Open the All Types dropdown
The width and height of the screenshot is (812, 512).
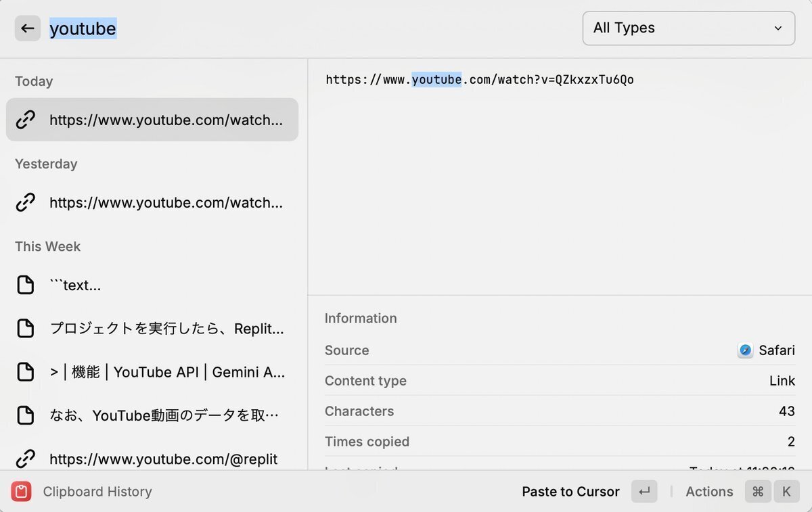(x=688, y=28)
